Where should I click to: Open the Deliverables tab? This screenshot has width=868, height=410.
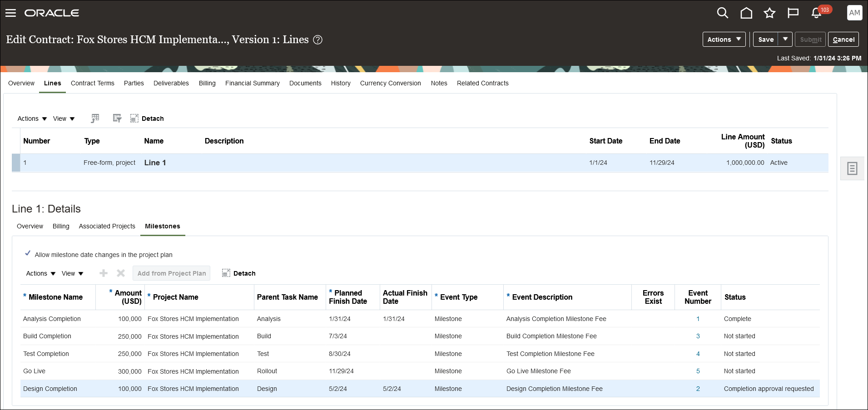pos(171,83)
